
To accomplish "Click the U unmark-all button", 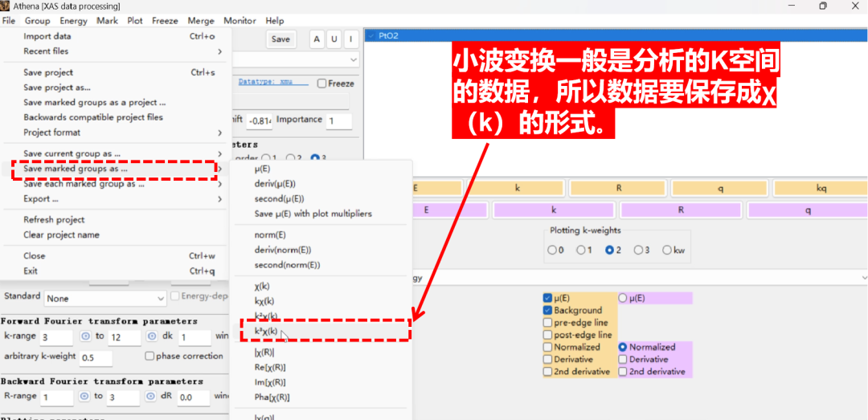I will click(334, 39).
